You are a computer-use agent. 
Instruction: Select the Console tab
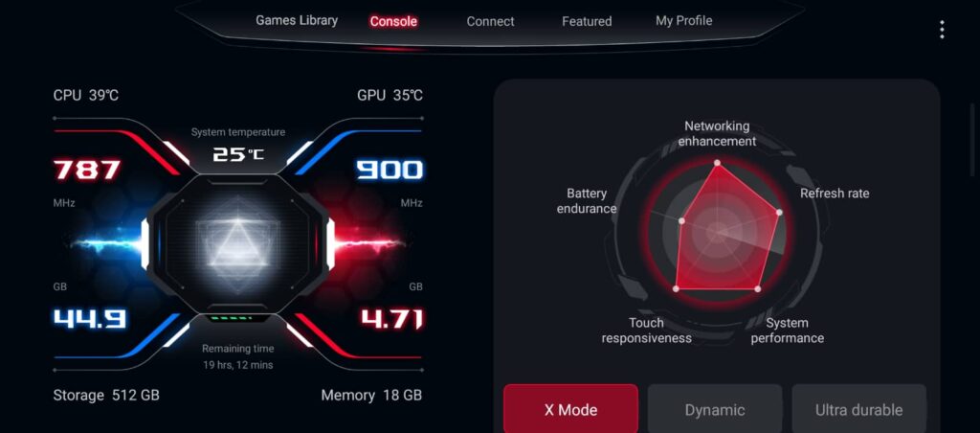click(393, 21)
